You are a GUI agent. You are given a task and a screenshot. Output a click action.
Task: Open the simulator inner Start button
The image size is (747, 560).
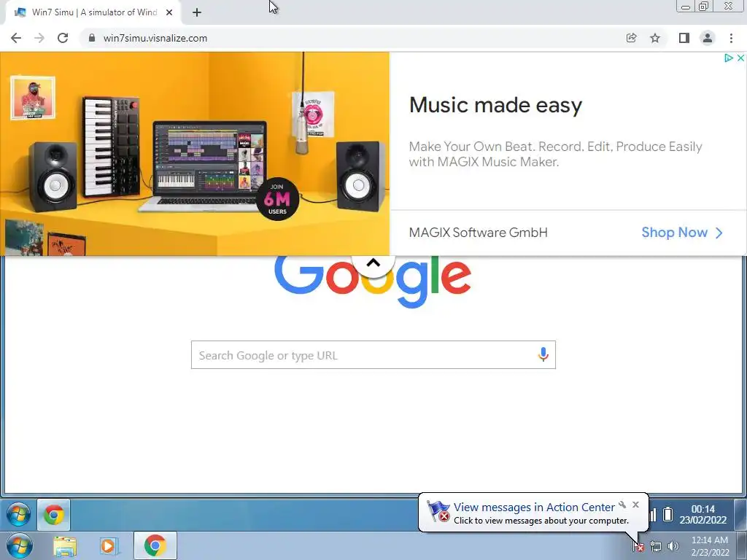[18, 515]
